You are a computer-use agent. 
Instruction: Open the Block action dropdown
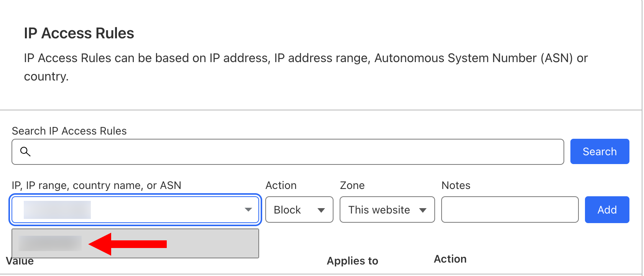[299, 210]
